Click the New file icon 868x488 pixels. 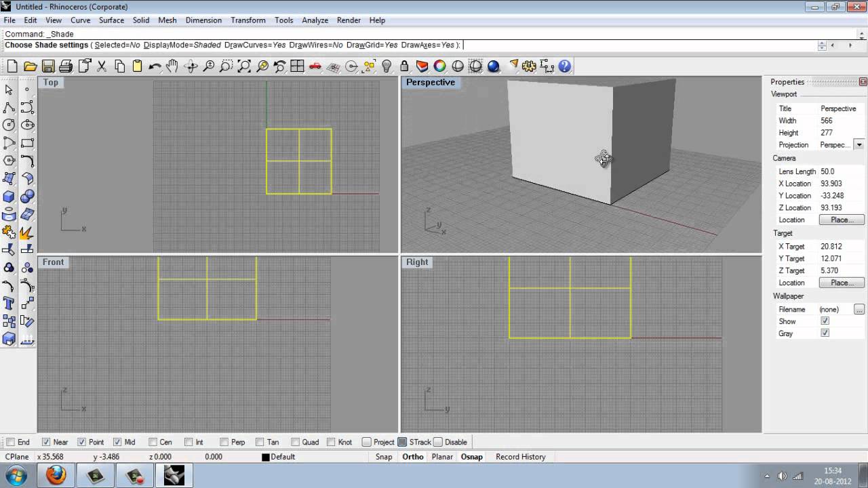coord(12,66)
